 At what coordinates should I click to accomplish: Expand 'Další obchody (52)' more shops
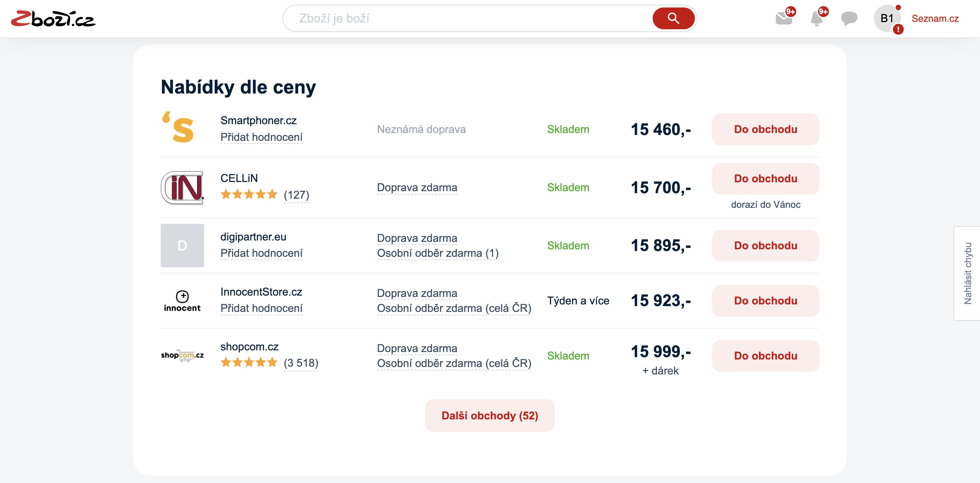490,416
